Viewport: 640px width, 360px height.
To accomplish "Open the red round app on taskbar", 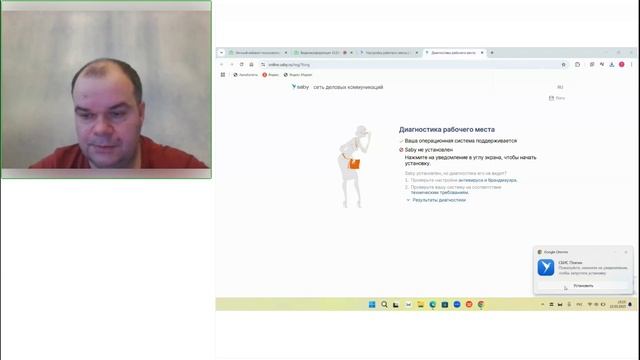I will tap(469, 304).
